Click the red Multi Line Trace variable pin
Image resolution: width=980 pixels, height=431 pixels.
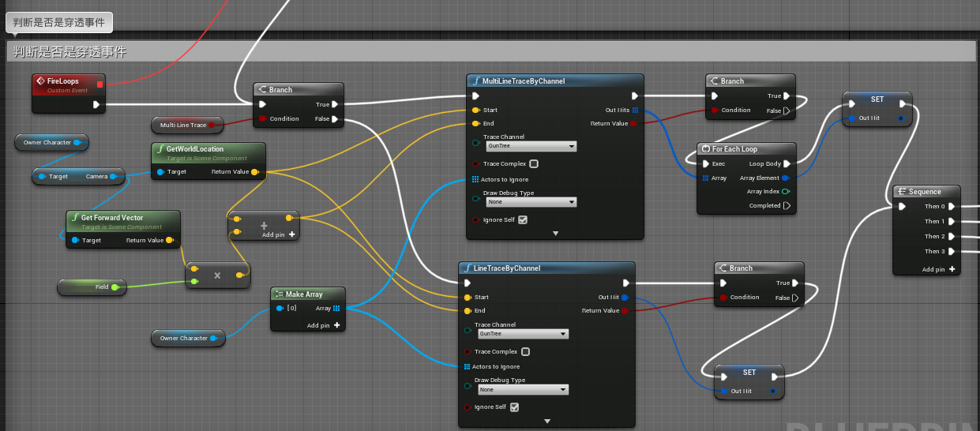click(212, 125)
